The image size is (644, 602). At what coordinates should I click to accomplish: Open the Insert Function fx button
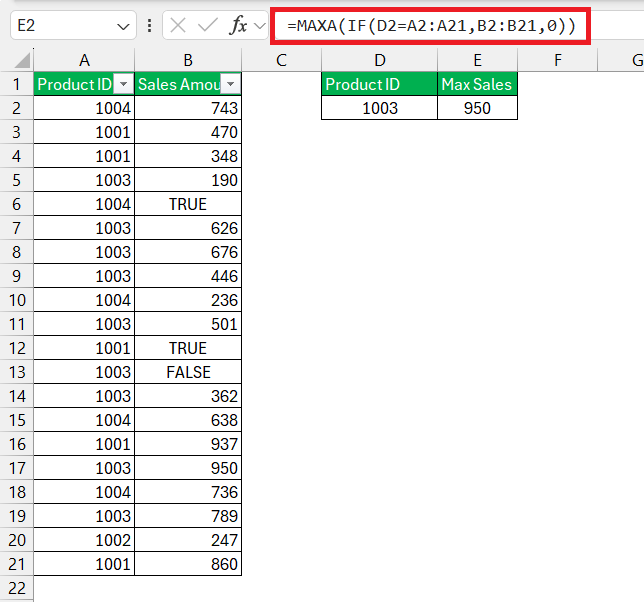(238, 26)
